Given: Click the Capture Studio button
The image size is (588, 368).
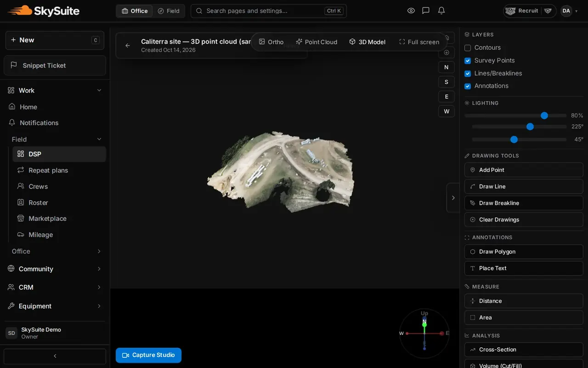Looking at the screenshot, I should coord(148,355).
